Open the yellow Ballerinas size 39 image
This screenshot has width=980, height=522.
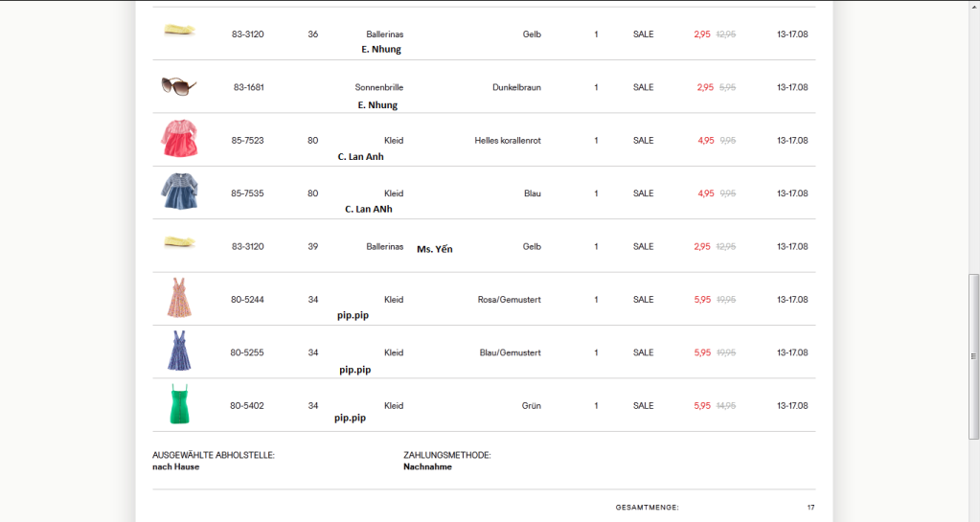[x=179, y=242]
